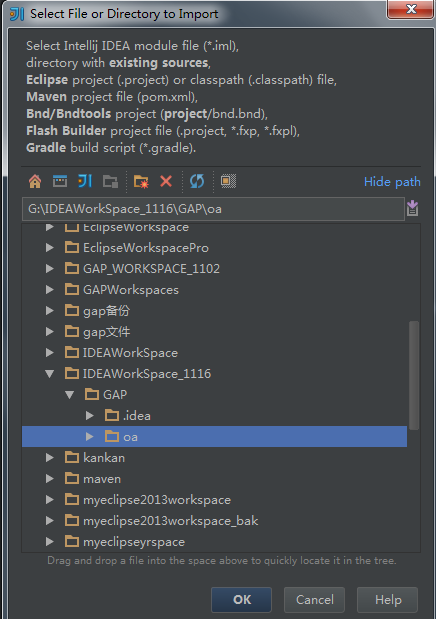Collapse the IDEAWorkSpace_1116 folder

50,373
